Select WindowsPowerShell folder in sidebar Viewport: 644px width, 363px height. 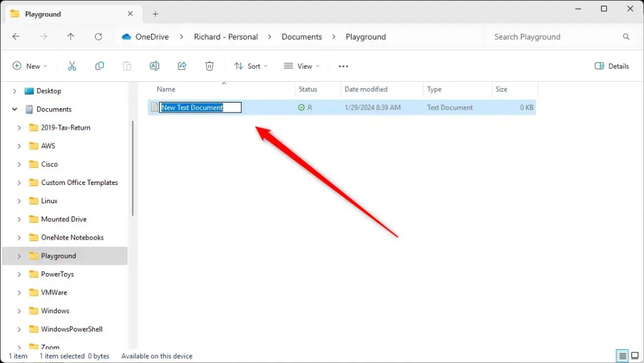coord(72,329)
